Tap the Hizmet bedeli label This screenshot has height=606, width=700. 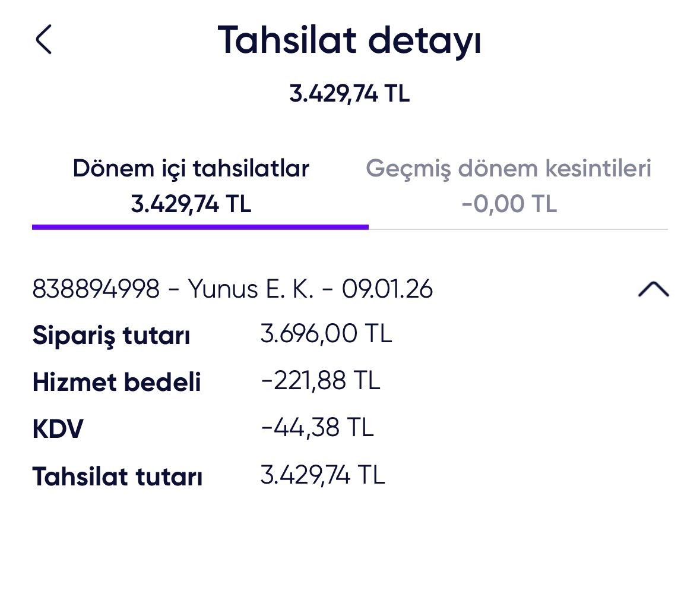[x=116, y=382]
